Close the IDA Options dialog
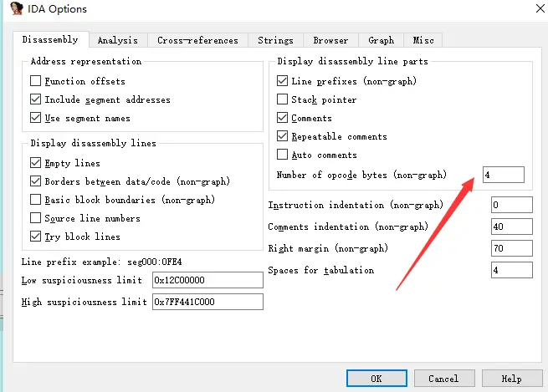The width and height of the screenshot is (548, 392). click(x=540, y=8)
